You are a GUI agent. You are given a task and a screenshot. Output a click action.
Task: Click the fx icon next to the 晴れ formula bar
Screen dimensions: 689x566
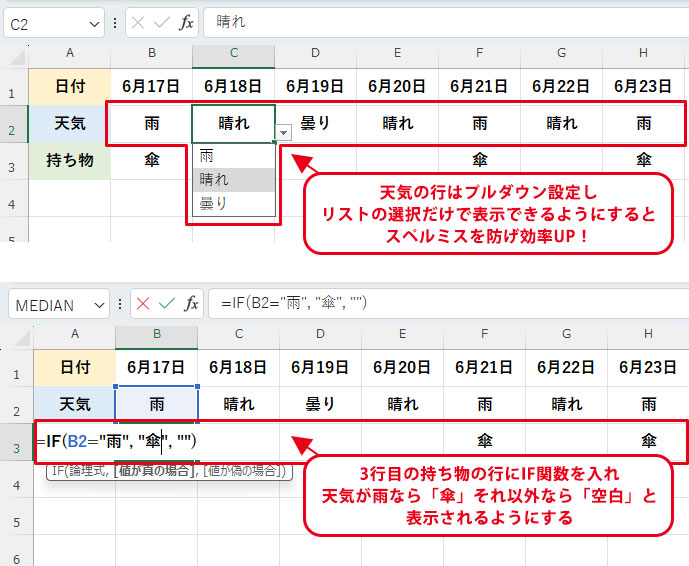(x=186, y=22)
